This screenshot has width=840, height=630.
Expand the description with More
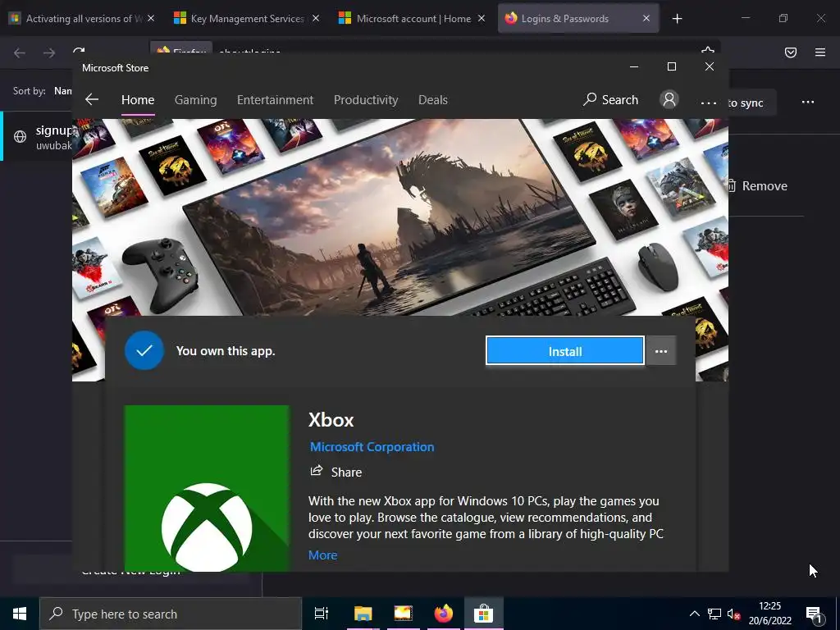[322, 555]
